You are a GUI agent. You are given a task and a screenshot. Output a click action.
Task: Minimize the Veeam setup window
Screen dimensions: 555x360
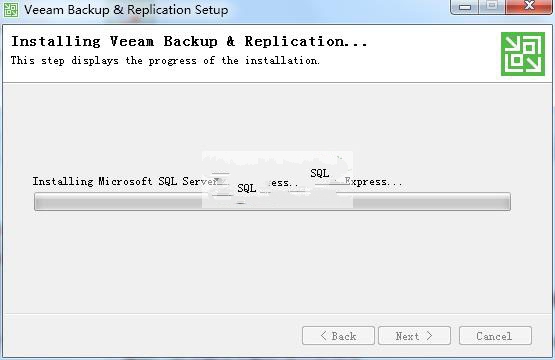coord(465,7)
